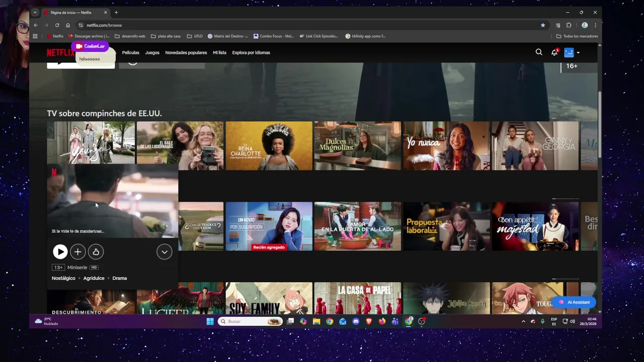Reload the Netflix page
The width and height of the screenshot is (644, 362).
pyautogui.click(x=57, y=25)
